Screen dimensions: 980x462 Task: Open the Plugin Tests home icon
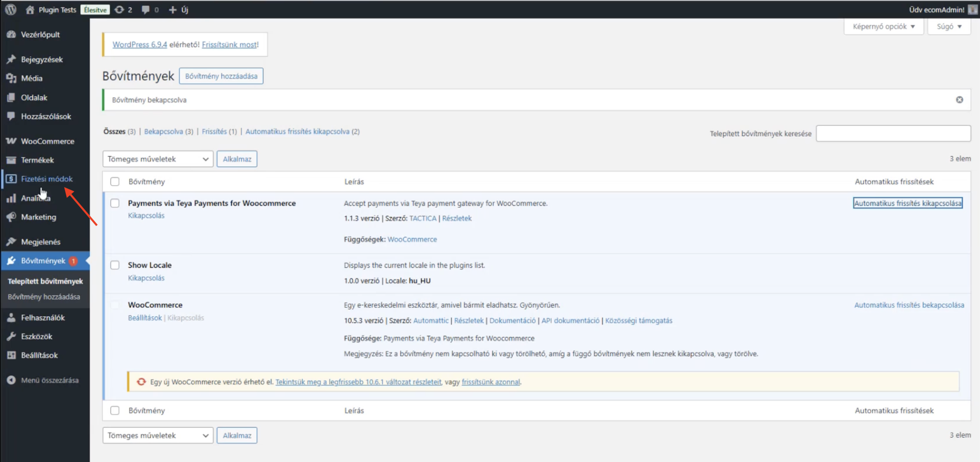click(30, 10)
